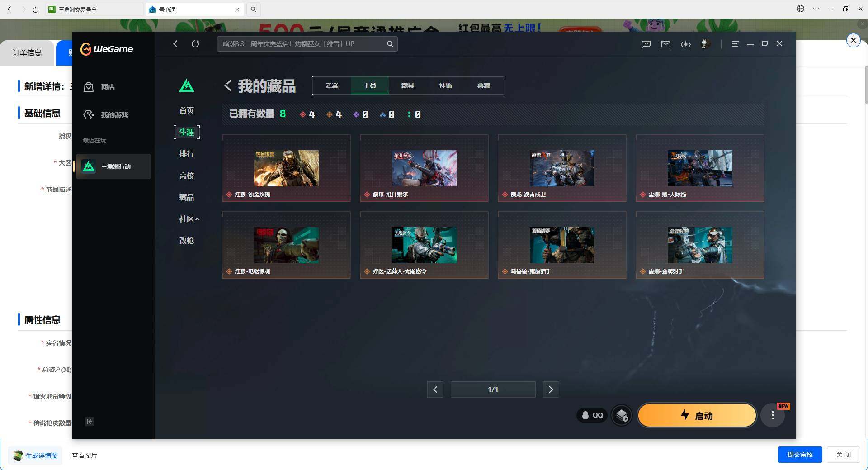Screen dimensions: 868x470
Task: Click 提交审核 button
Action: click(800, 455)
